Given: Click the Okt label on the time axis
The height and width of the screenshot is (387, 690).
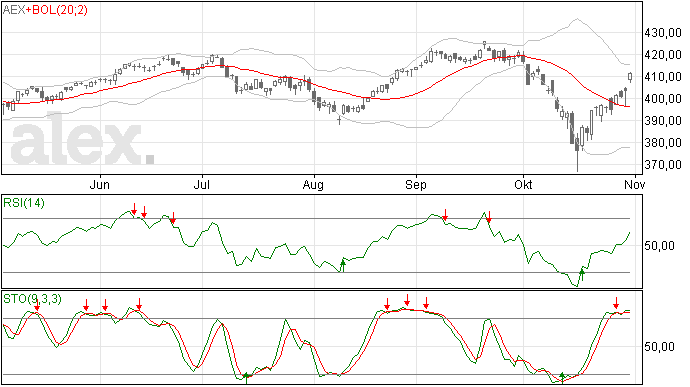Looking at the screenshot, I should [523, 184].
